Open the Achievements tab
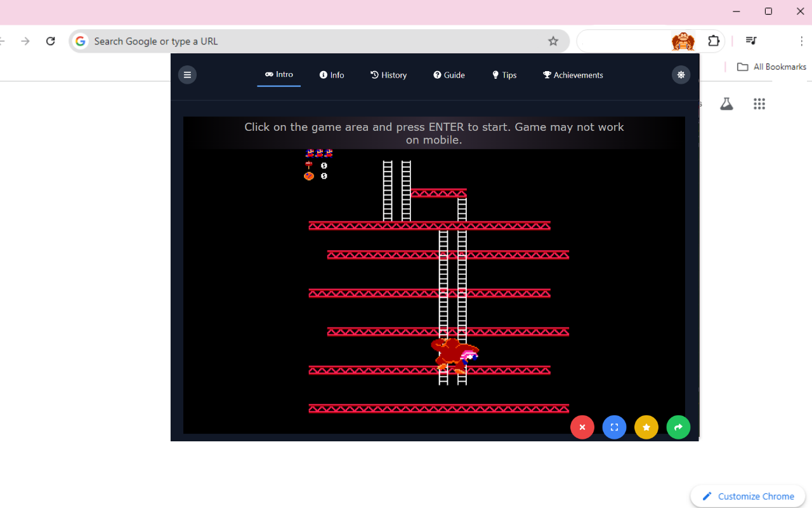This screenshot has height=508, width=812. click(x=572, y=74)
